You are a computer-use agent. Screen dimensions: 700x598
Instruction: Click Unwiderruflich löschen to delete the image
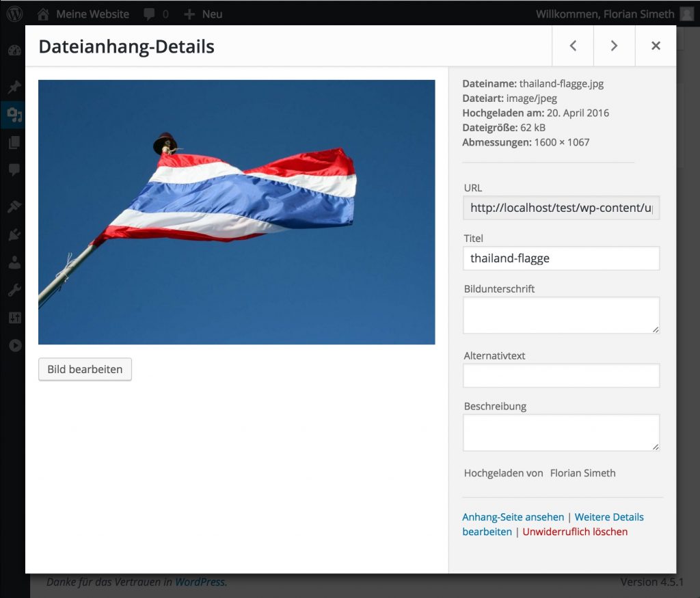tap(575, 532)
